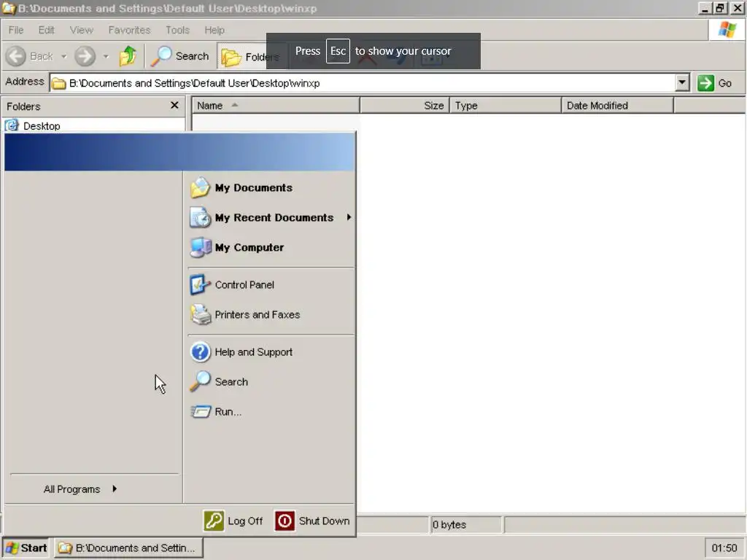Launch Search from Start menu
The height and width of the screenshot is (560, 747).
pyautogui.click(x=271, y=382)
